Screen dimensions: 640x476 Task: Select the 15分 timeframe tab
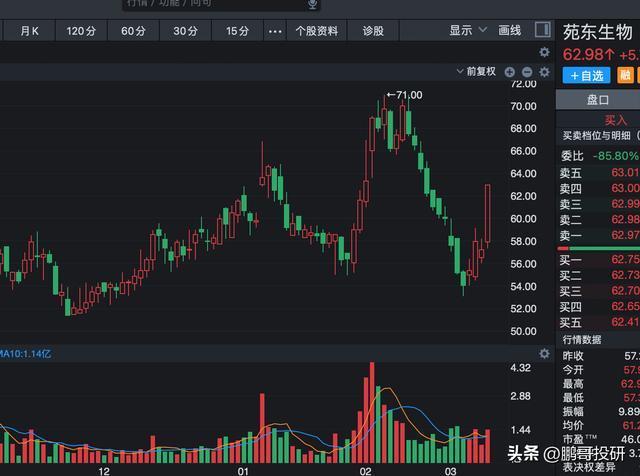click(x=237, y=31)
